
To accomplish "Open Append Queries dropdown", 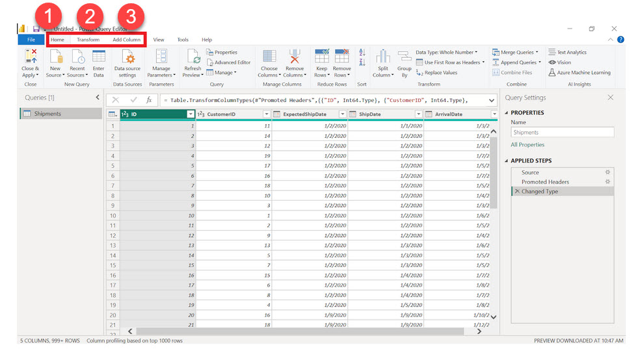I will point(517,62).
